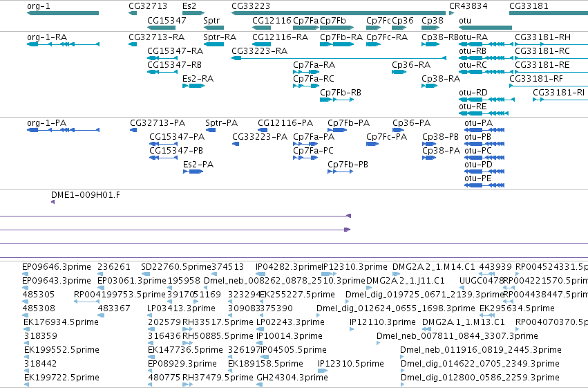Click the SD22760.5prime insertion label

click(x=176, y=267)
